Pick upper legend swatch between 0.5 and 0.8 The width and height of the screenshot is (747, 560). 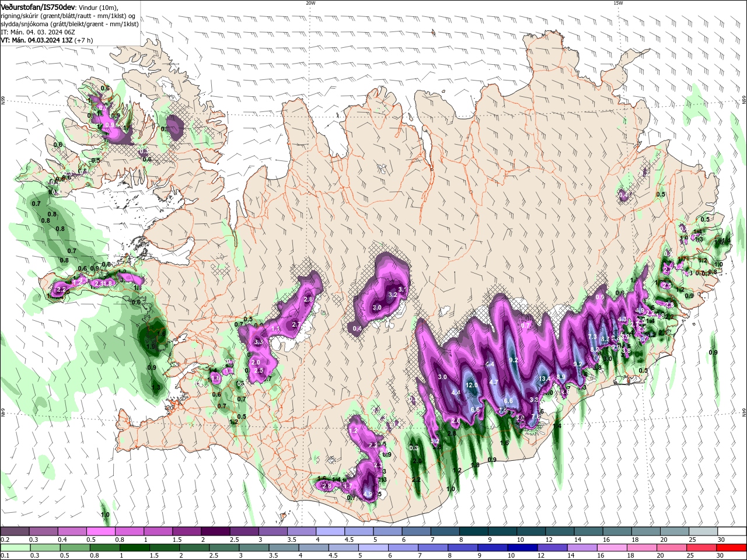[100, 531]
